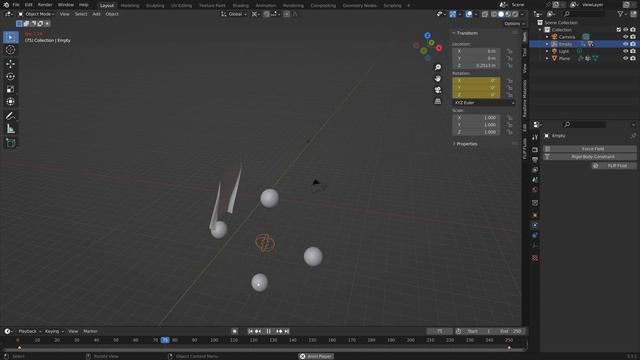640x360 pixels.
Task: Switch orthographic/perspective view grid icon
Action: (438, 101)
